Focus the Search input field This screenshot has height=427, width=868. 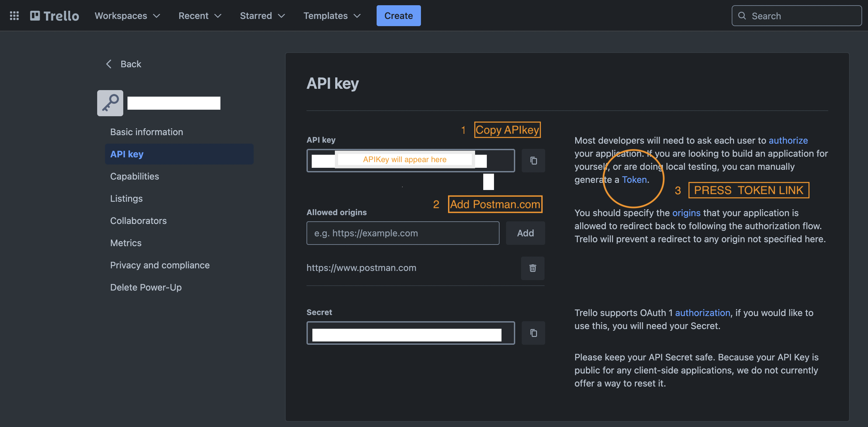797,16
